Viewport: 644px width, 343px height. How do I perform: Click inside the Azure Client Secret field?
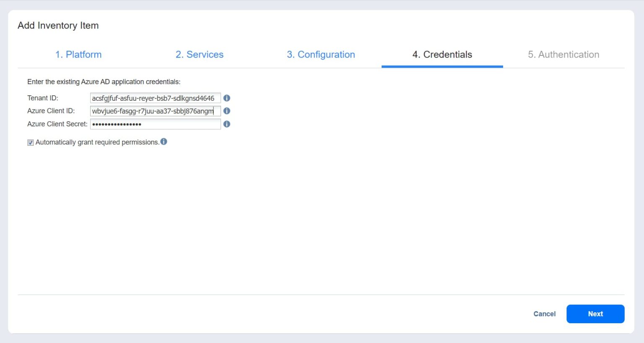(155, 124)
